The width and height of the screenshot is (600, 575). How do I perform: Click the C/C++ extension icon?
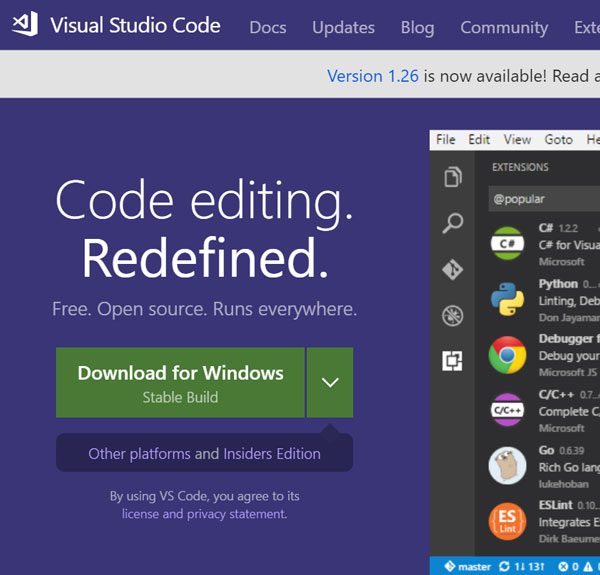pos(507,410)
